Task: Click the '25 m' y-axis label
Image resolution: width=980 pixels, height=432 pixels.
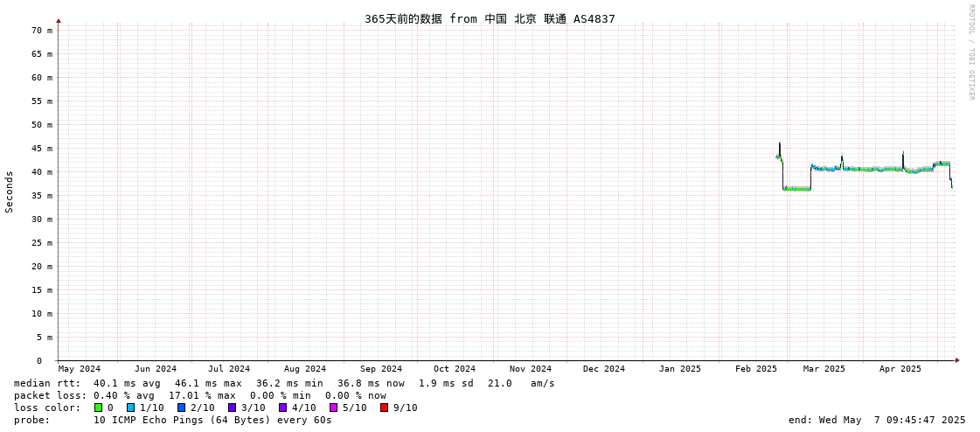Action: click(42, 242)
